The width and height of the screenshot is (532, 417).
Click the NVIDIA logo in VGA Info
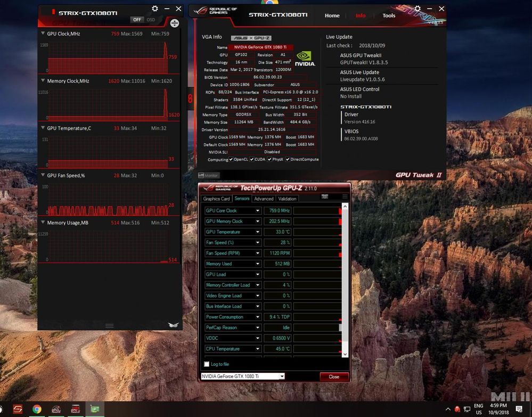click(304, 59)
